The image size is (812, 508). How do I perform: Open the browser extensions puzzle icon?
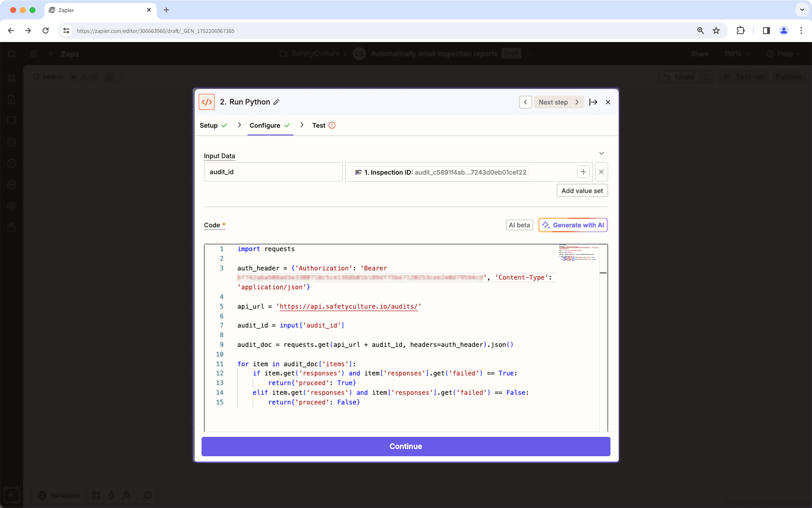pos(740,30)
